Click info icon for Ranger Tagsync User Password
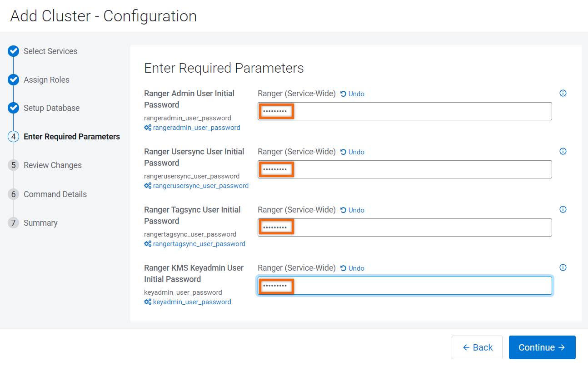 coord(563,209)
